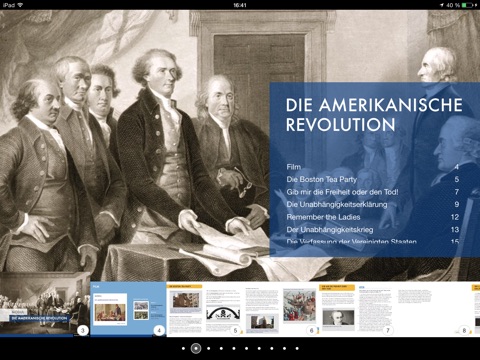
Task: Tap the highlighted current chapter dot
Action: coord(196,348)
